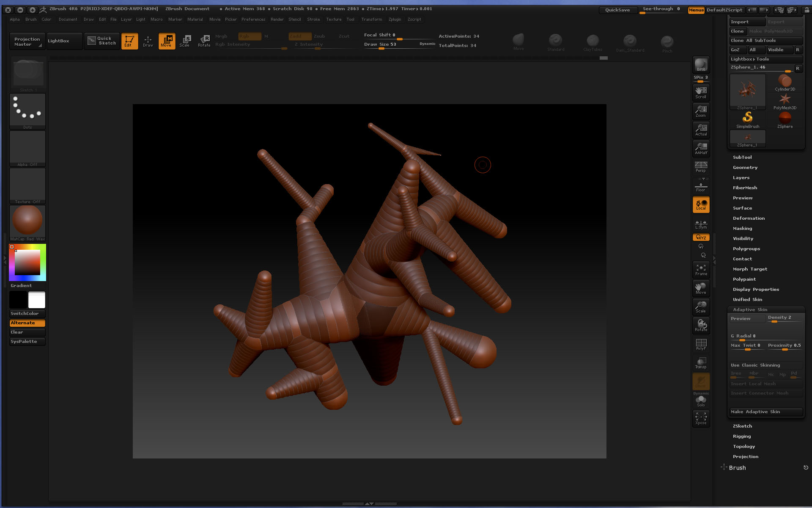Select the Dam_Standard brush icon
812x508 pixels.
click(630, 43)
